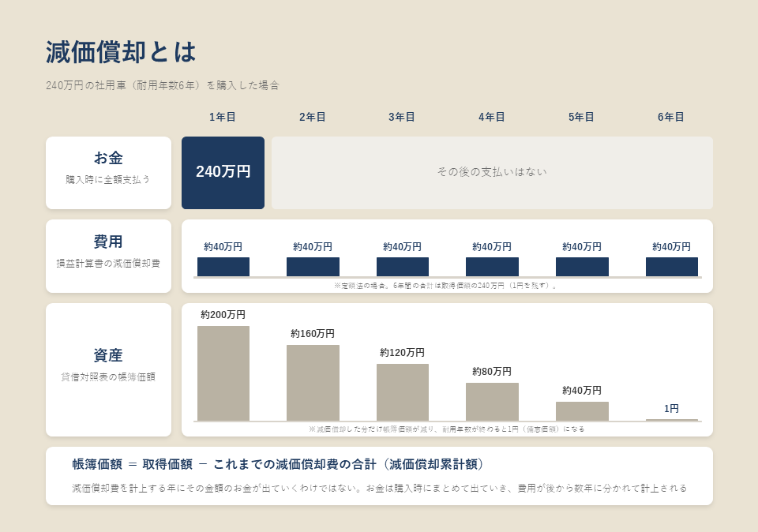Click the 帳簿価額 ＝ 取得価額 formula line

point(278,464)
